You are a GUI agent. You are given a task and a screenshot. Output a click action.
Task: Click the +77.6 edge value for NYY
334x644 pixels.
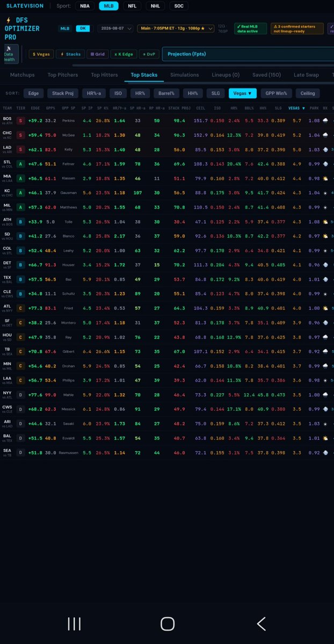pos(35,395)
